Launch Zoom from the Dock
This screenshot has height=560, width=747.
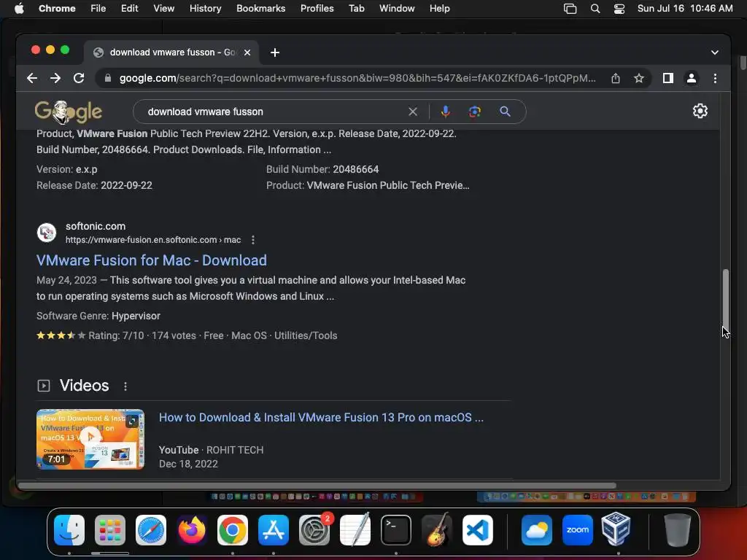pyautogui.click(x=578, y=530)
